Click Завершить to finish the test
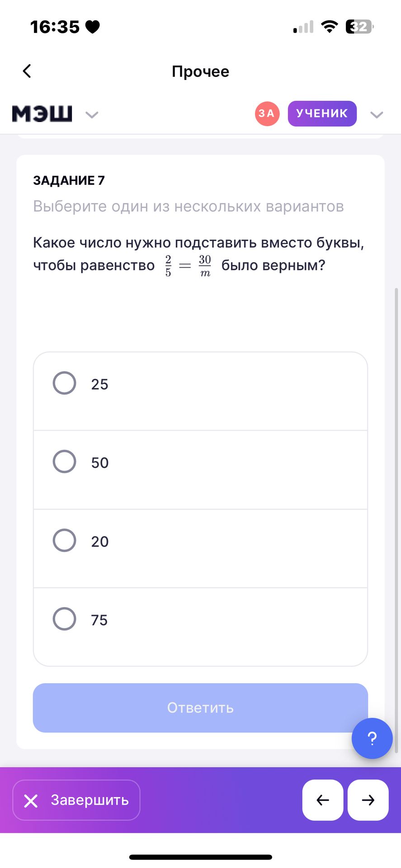The image size is (401, 868). pos(76,800)
